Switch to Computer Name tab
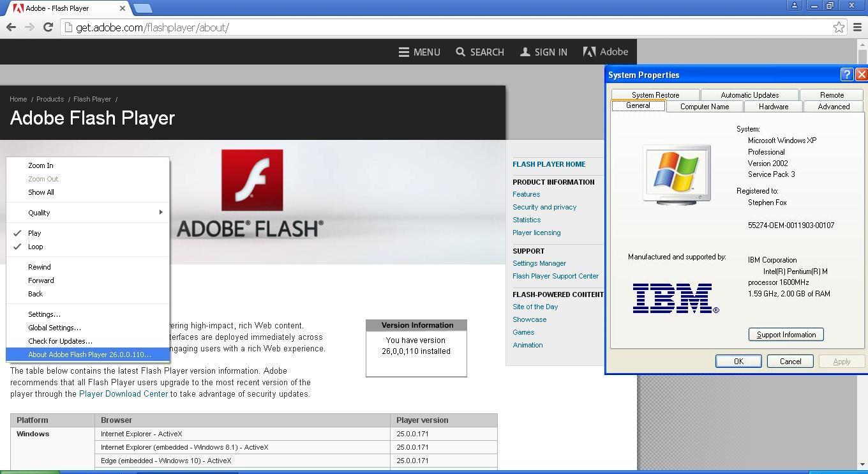The height and width of the screenshot is (474, 868). click(x=705, y=107)
